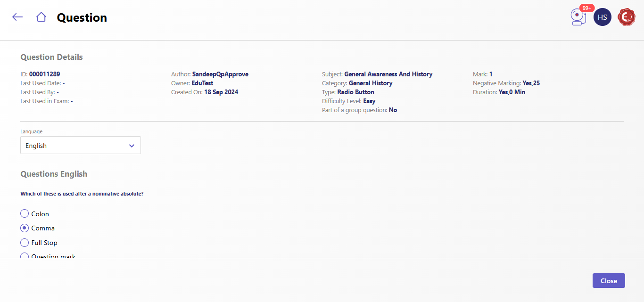Choose the Full Stop radio option
644x302 pixels.
pyautogui.click(x=25, y=243)
